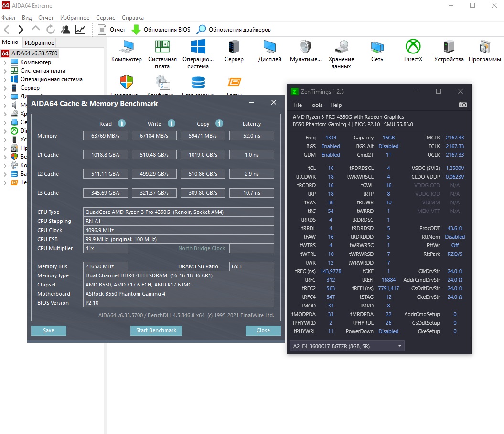Open ZenTimings Help menu

pyautogui.click(x=335, y=105)
